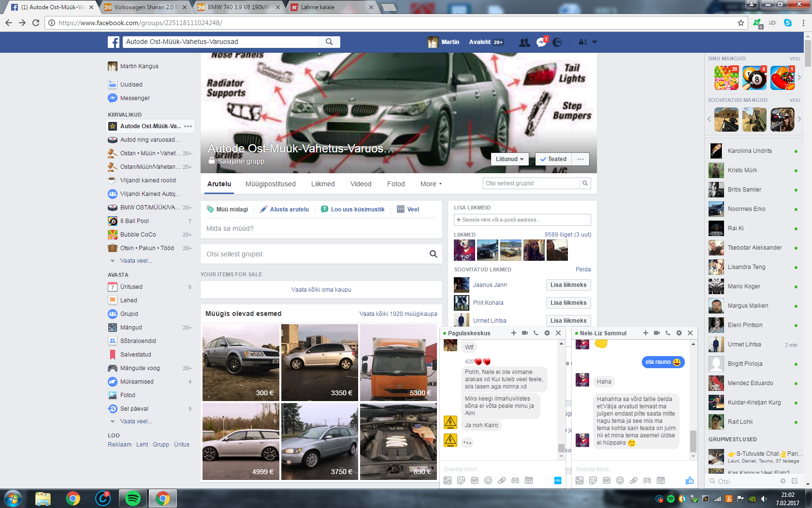The height and width of the screenshot is (508, 812).
Task: Open 3350 € car listing thumbnail
Action: [319, 362]
